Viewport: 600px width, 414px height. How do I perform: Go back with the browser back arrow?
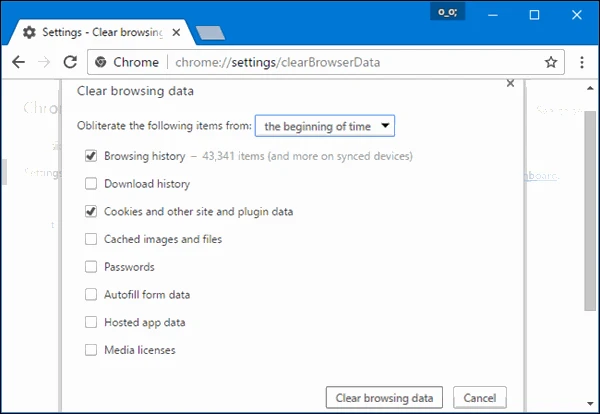pos(18,62)
